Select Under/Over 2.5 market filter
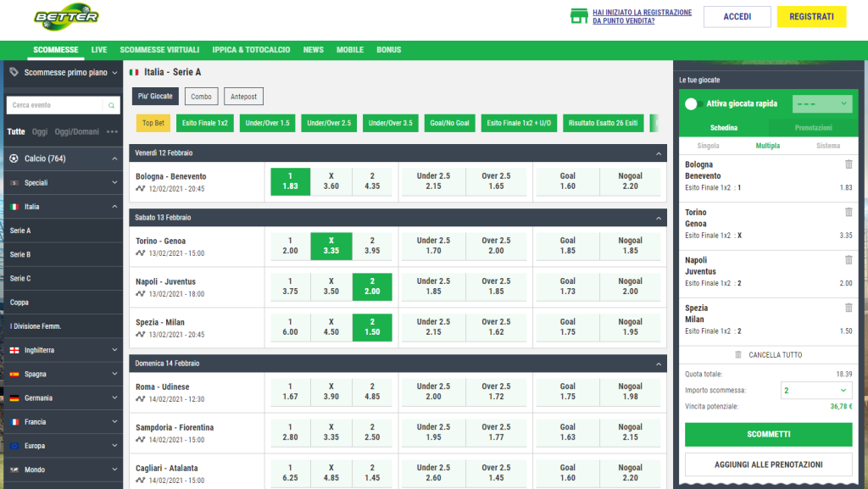The width and height of the screenshot is (868, 489). 329,123
